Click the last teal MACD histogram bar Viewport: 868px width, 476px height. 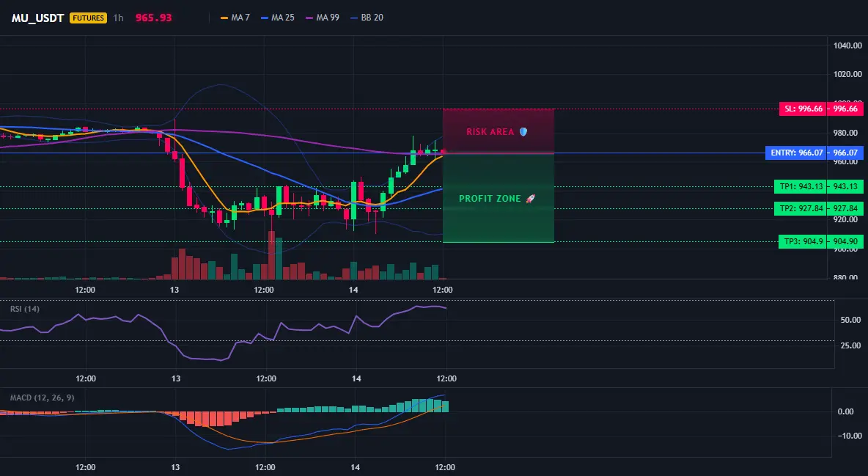tap(445, 406)
